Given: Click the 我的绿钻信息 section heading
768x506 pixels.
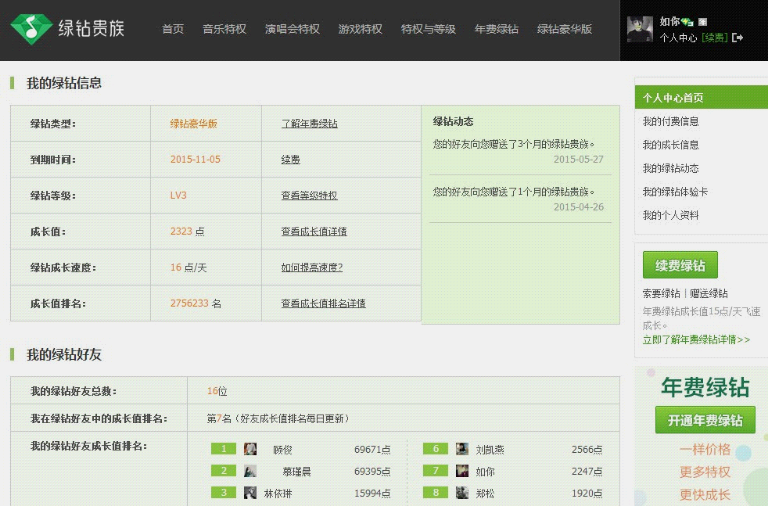Looking at the screenshot, I should 64,83.
